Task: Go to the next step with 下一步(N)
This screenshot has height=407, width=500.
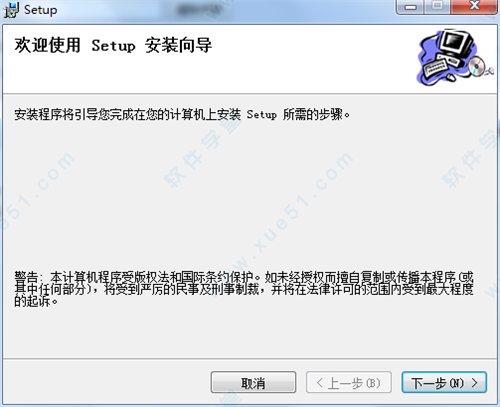Action: click(444, 383)
